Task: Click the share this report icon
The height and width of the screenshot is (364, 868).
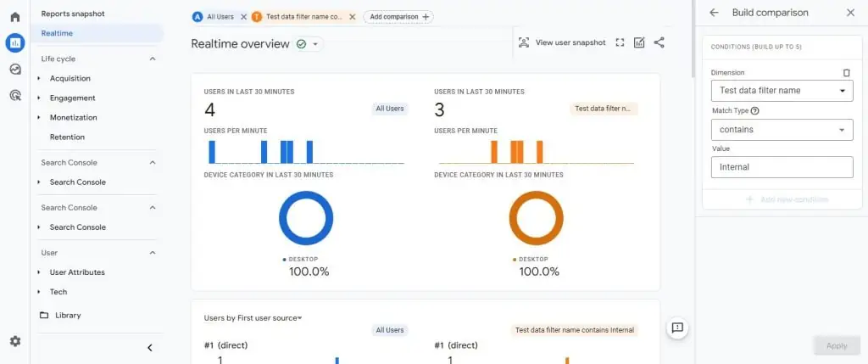Action: (659, 42)
